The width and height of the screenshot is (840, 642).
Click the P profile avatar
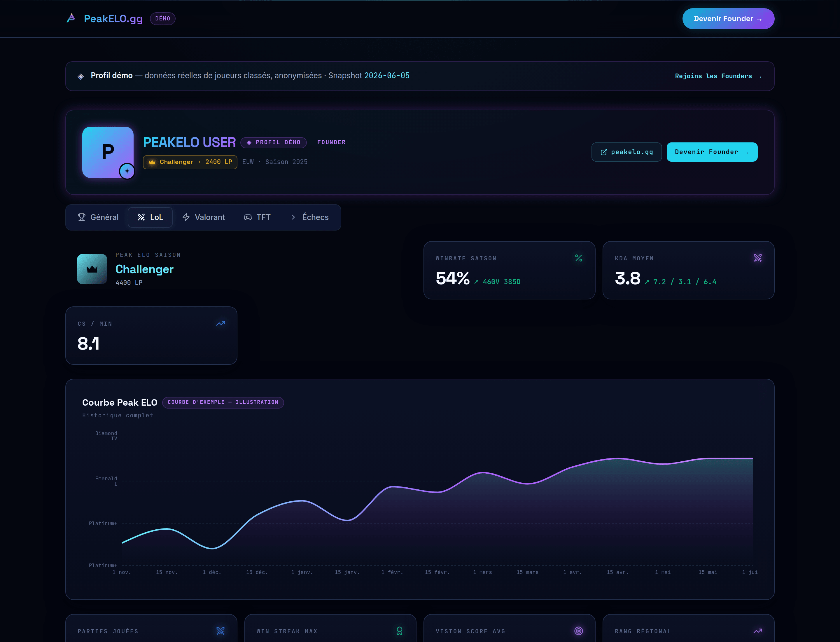[108, 152]
